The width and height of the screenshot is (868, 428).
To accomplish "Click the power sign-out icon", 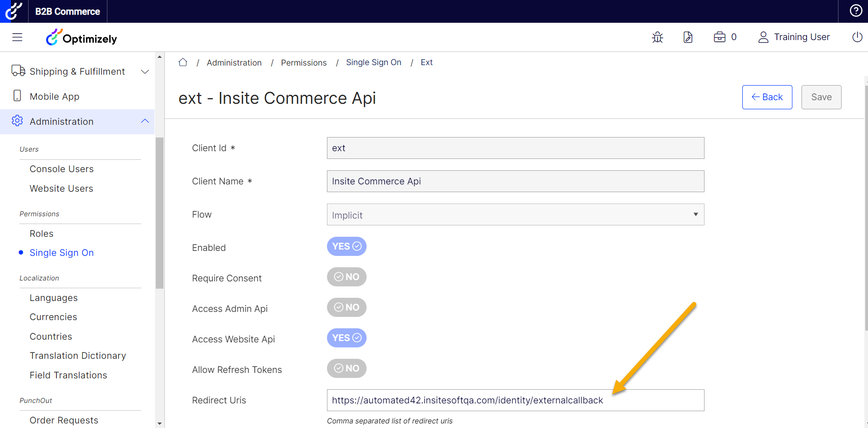I will pyautogui.click(x=857, y=37).
